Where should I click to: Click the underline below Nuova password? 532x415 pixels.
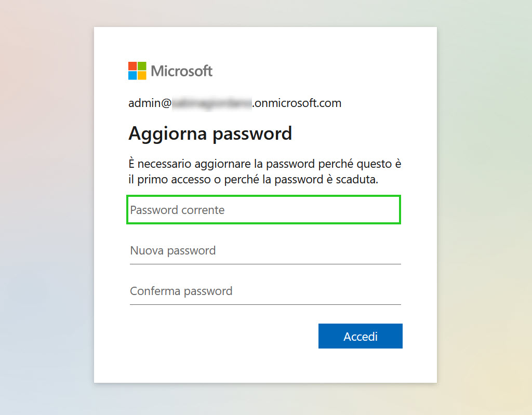[x=265, y=264]
